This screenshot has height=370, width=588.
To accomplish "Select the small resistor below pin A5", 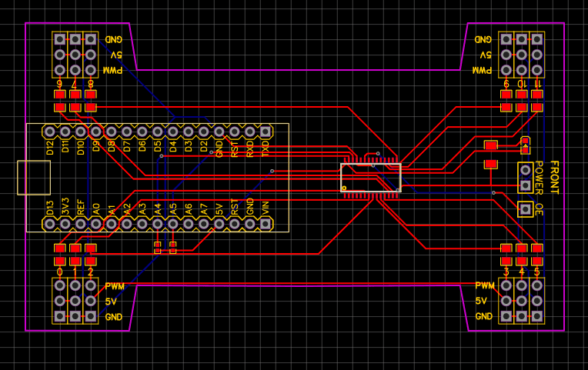I will [173, 247].
